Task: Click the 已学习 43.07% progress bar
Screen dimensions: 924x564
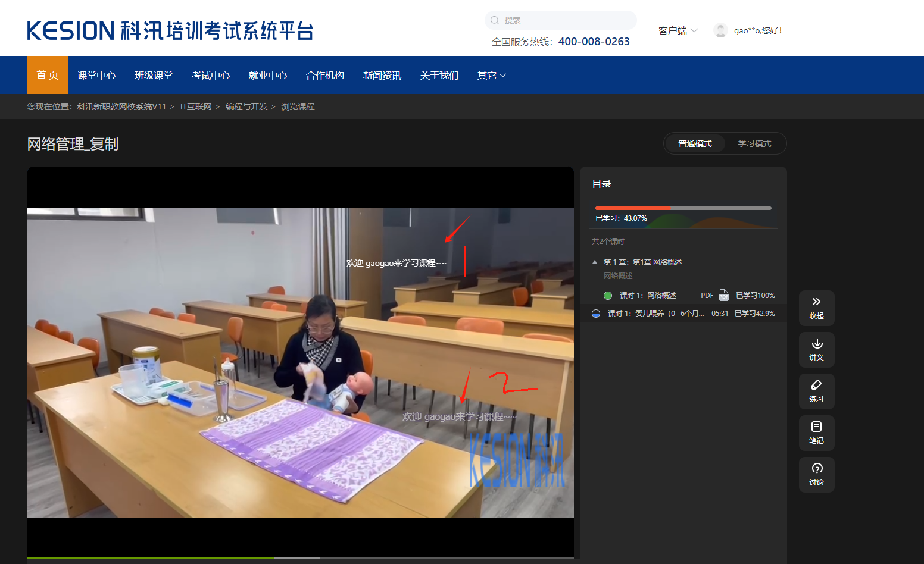Action: click(683, 208)
